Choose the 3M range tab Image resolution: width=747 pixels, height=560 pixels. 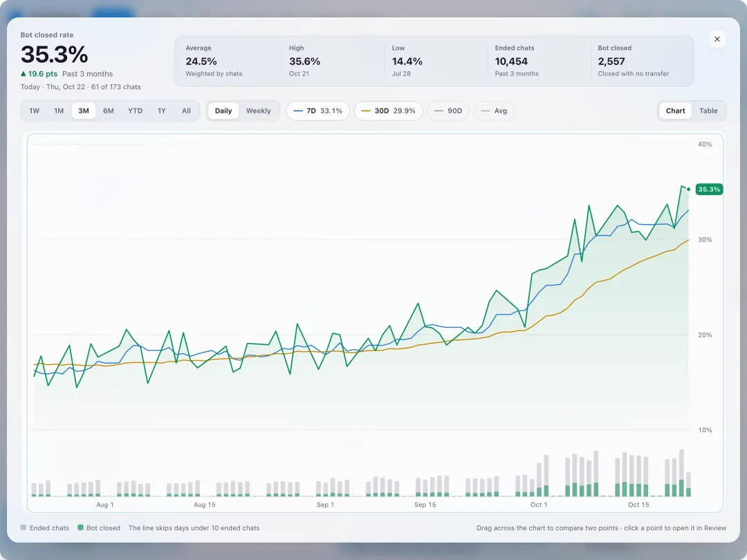(x=84, y=111)
